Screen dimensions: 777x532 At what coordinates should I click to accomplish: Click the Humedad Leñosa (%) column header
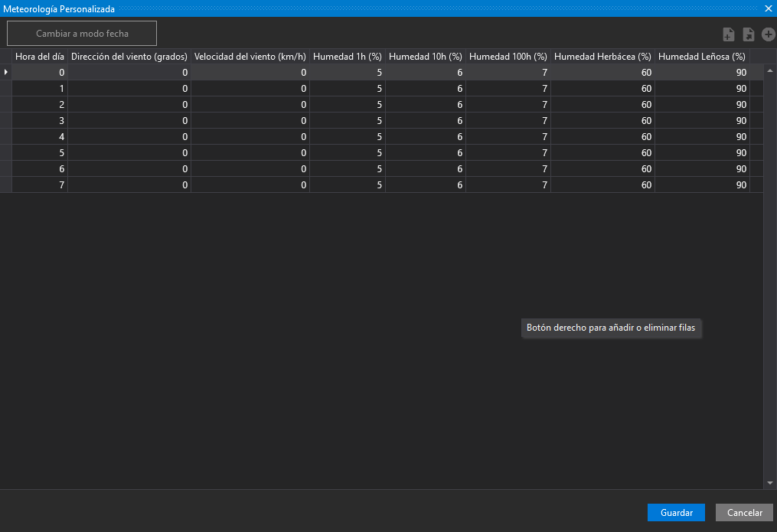702,57
